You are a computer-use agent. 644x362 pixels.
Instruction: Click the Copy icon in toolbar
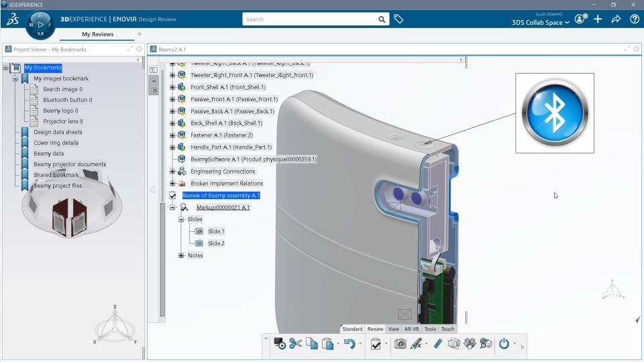(312, 343)
